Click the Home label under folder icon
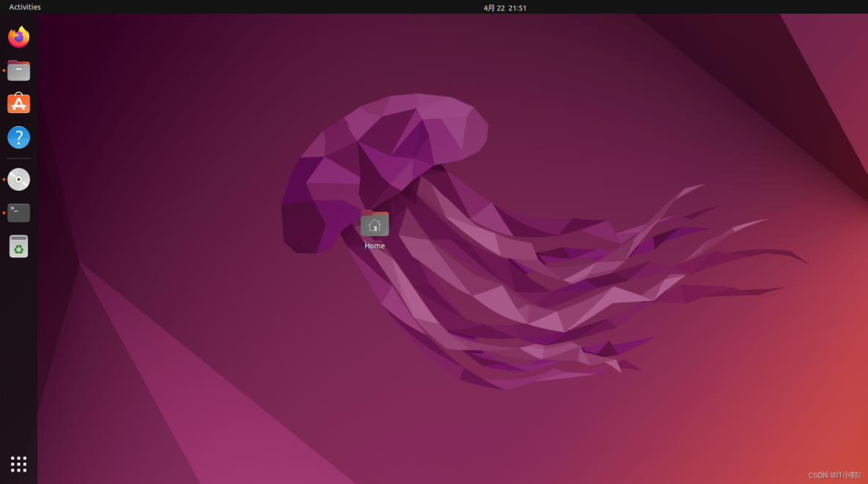This screenshot has width=868, height=484. pos(375,246)
